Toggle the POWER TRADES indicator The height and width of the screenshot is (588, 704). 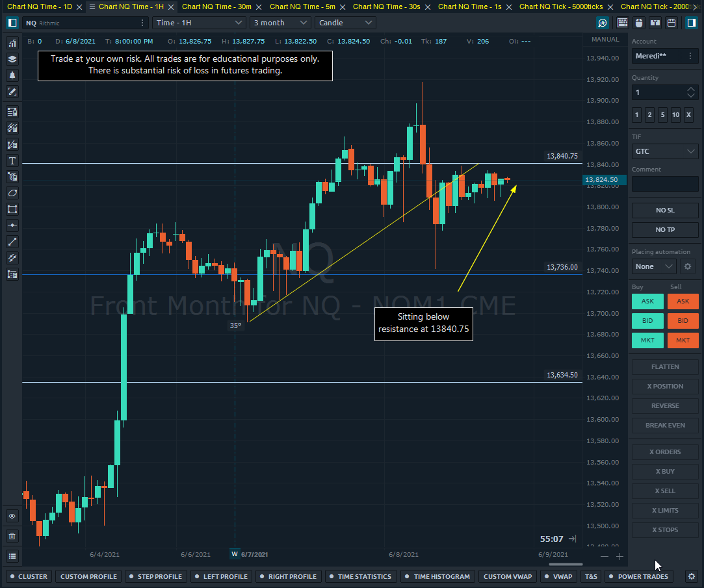pos(638,576)
